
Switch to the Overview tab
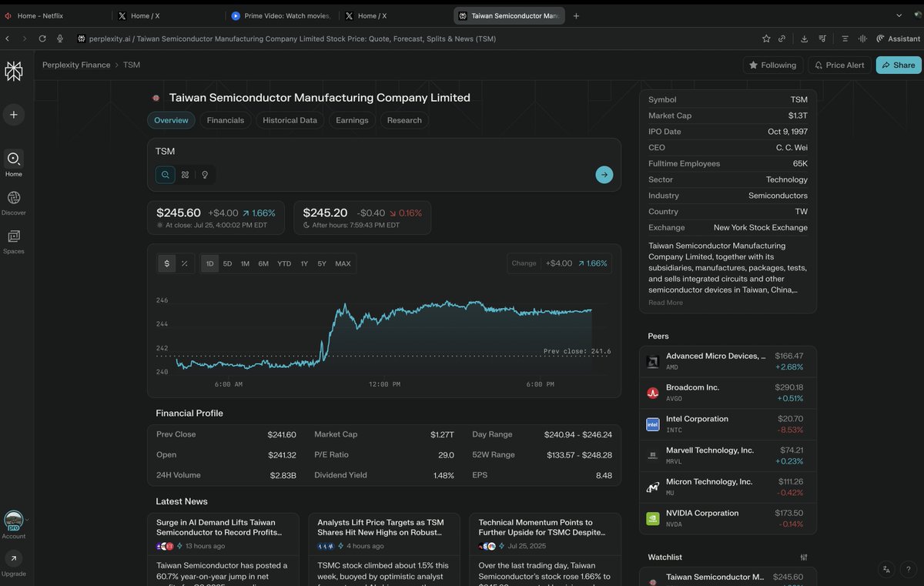[x=171, y=120]
